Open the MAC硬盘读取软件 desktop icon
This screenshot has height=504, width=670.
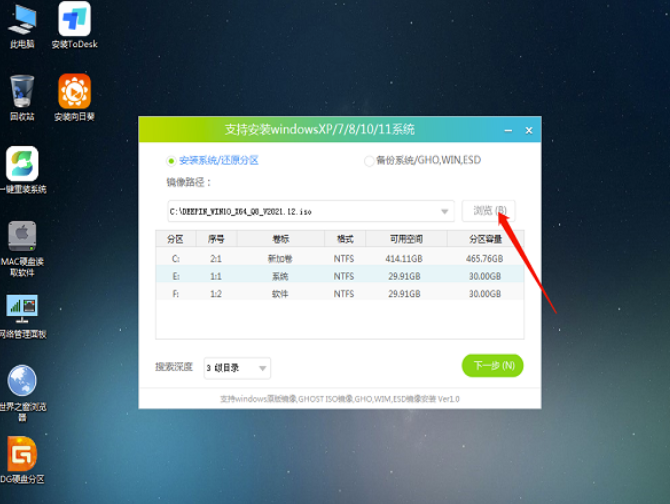pyautogui.click(x=22, y=249)
